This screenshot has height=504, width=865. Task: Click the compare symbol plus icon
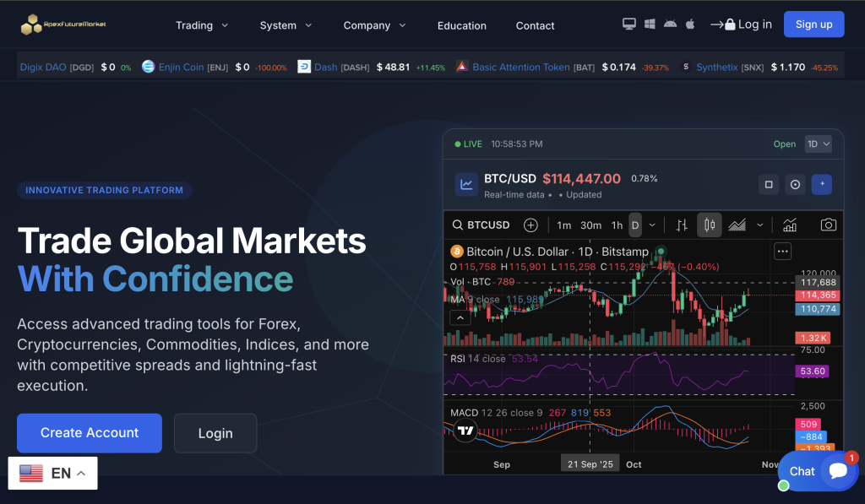530,225
